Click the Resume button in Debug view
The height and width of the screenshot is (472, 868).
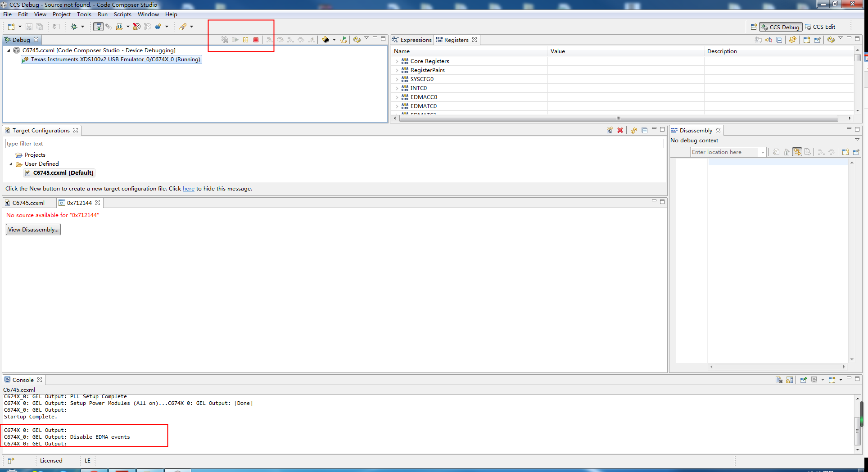[x=235, y=40]
